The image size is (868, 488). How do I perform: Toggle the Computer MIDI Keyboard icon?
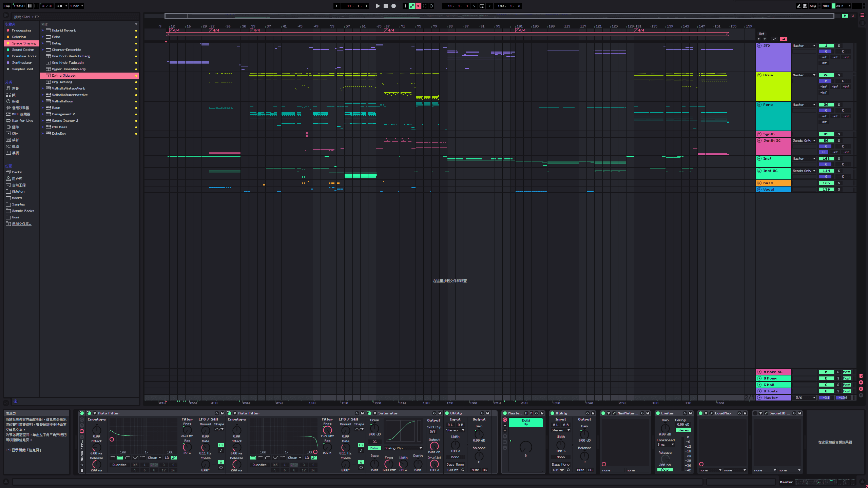805,6
